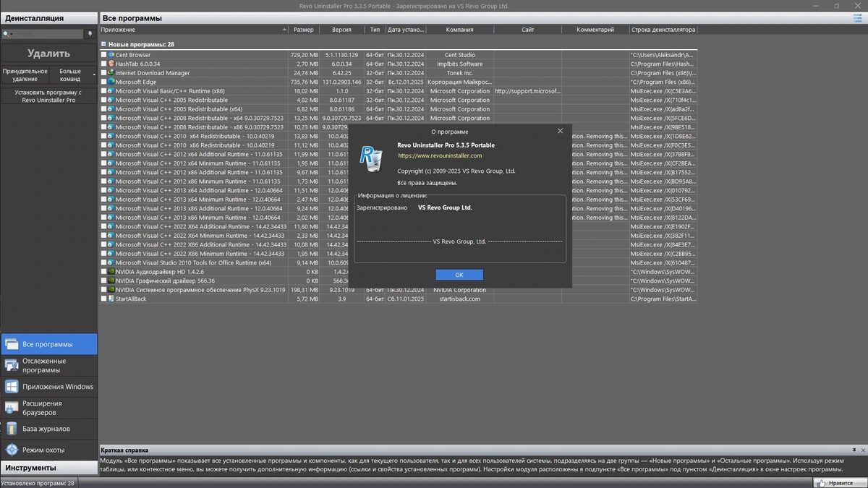Tick the Cent Browser checkbox
The height and width of the screenshot is (488, 868).
103,55
